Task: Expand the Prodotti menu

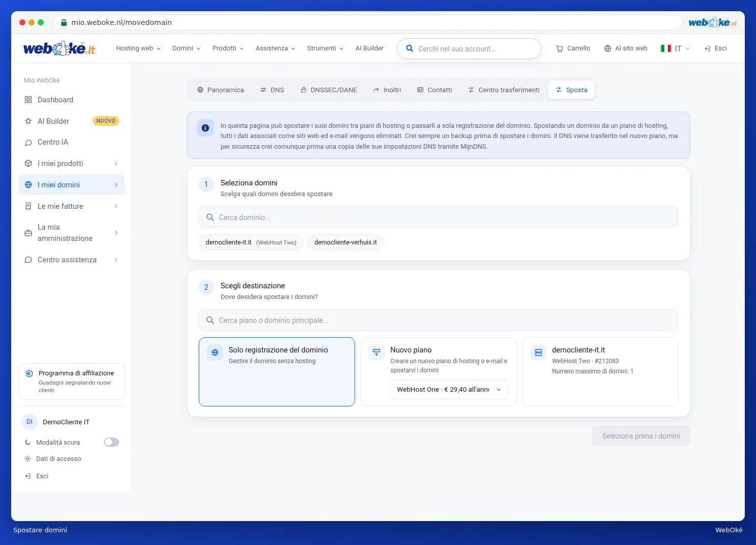Action: (x=228, y=48)
